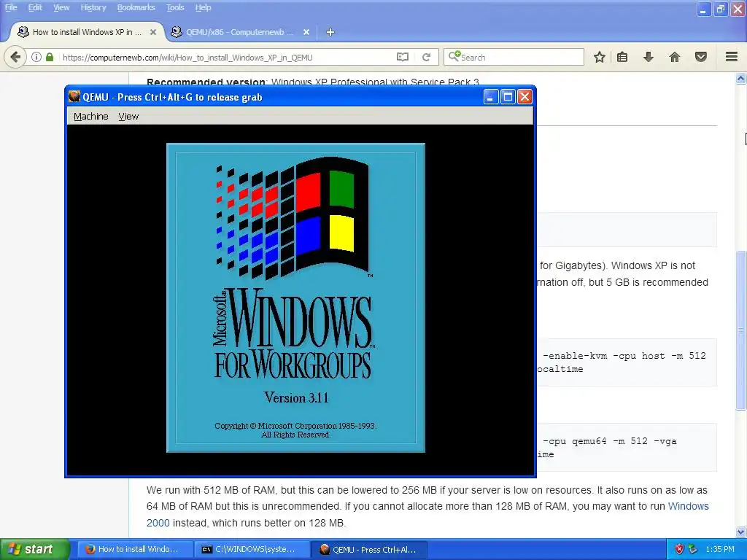Screen dimensions: 747x560
Task: Open the Firefox Help menu
Action: 203,7
